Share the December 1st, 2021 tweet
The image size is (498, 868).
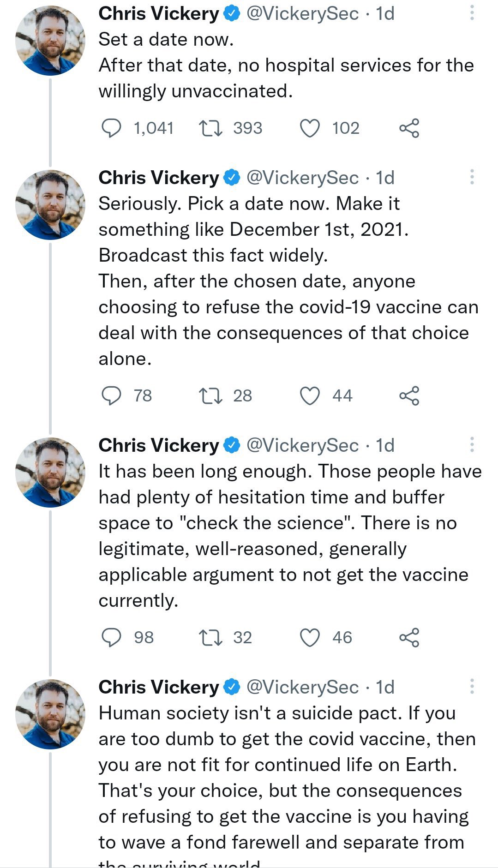click(x=409, y=395)
